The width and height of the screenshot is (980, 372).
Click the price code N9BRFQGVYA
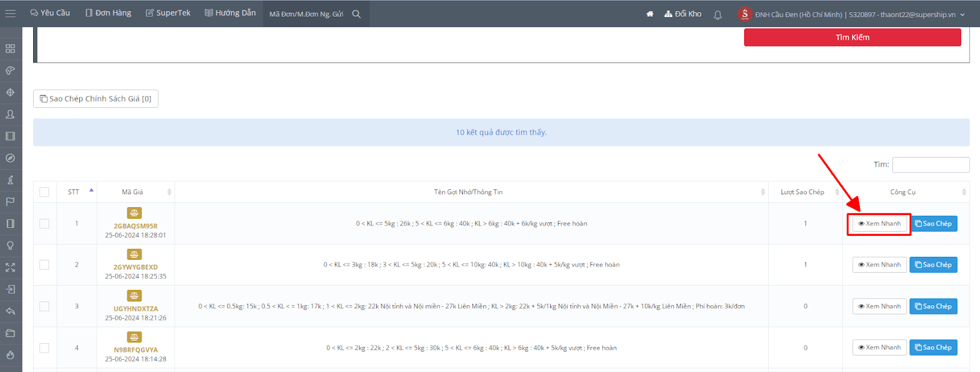pyautogui.click(x=135, y=350)
